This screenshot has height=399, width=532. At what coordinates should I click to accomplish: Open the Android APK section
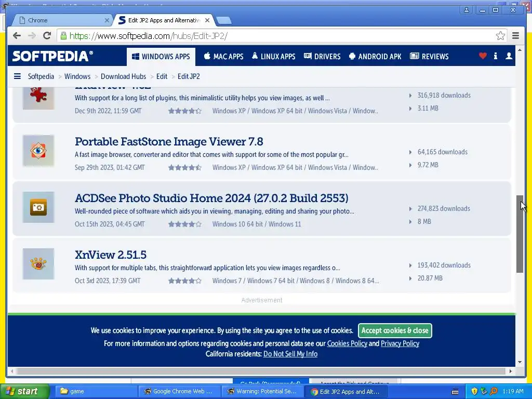375,56
